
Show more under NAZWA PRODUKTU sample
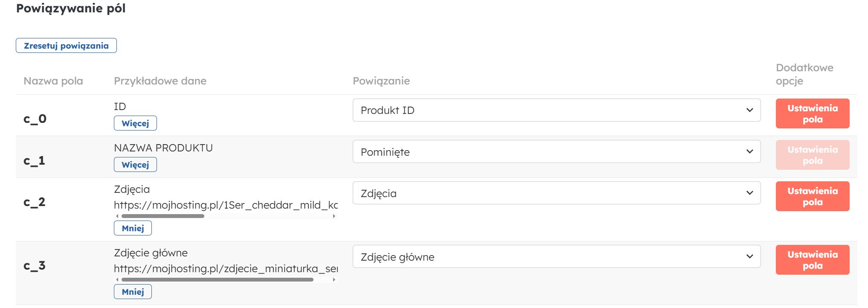point(135,165)
